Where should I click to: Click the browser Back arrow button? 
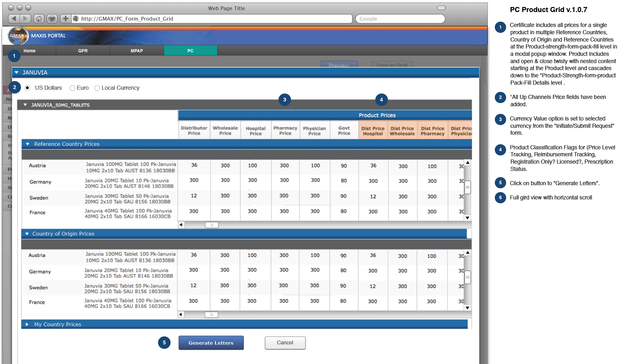14,19
